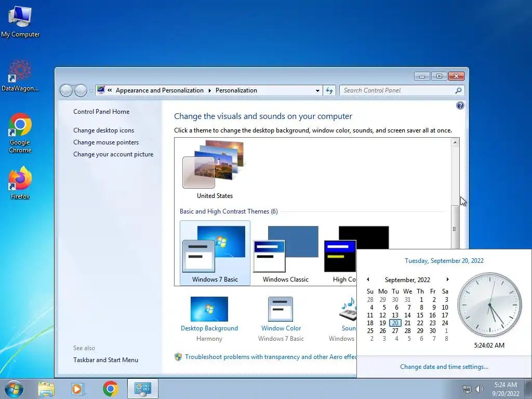This screenshot has height=399, width=532.
Task: Expand arrow after Appearance and Personalization
Action: tap(209, 90)
